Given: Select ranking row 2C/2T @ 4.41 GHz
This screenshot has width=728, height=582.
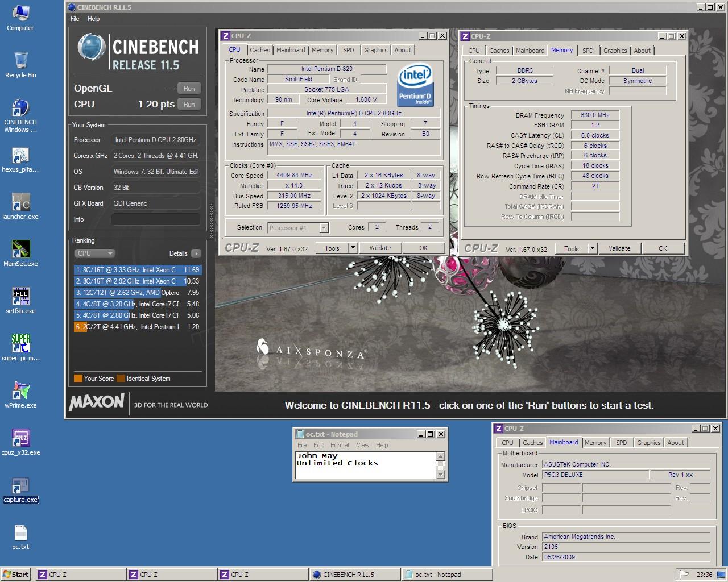Looking at the screenshot, I should (137, 327).
